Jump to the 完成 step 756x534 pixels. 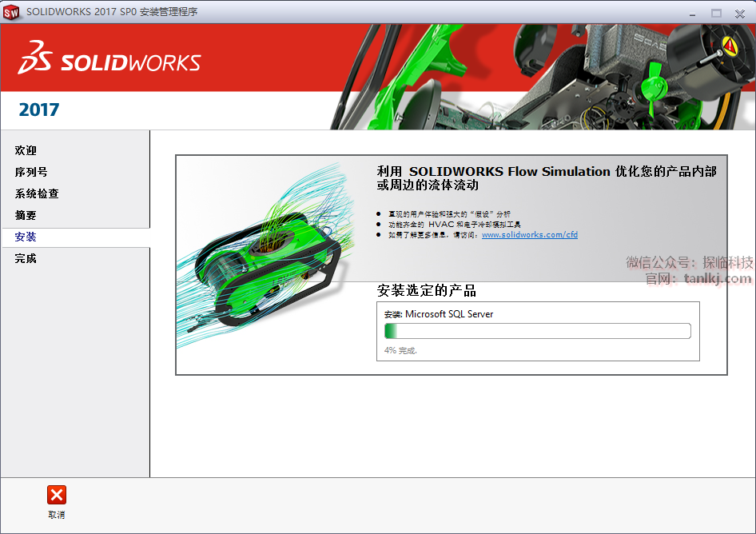point(26,259)
